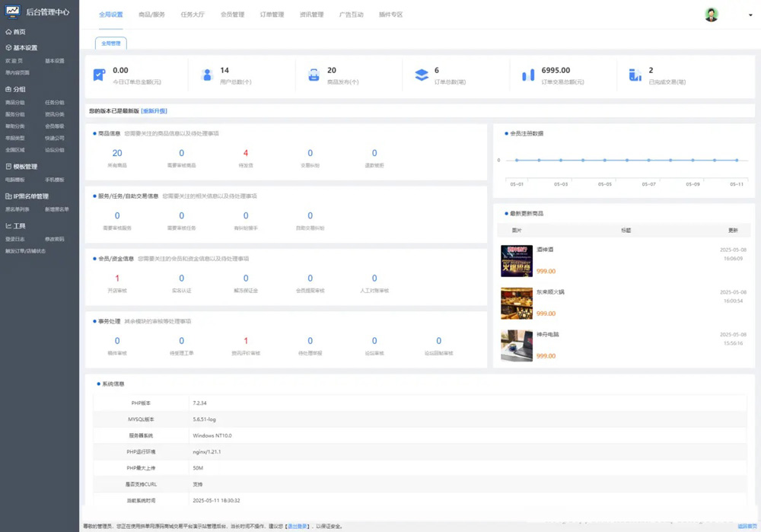Click the 订单交易总额 bar chart icon

click(x=528, y=75)
